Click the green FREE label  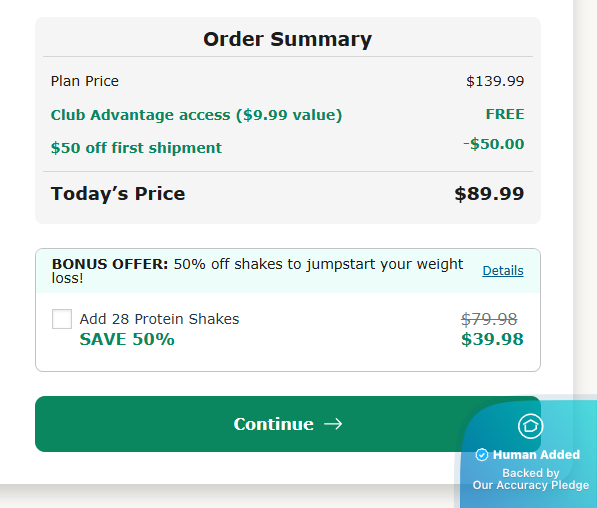coord(505,114)
